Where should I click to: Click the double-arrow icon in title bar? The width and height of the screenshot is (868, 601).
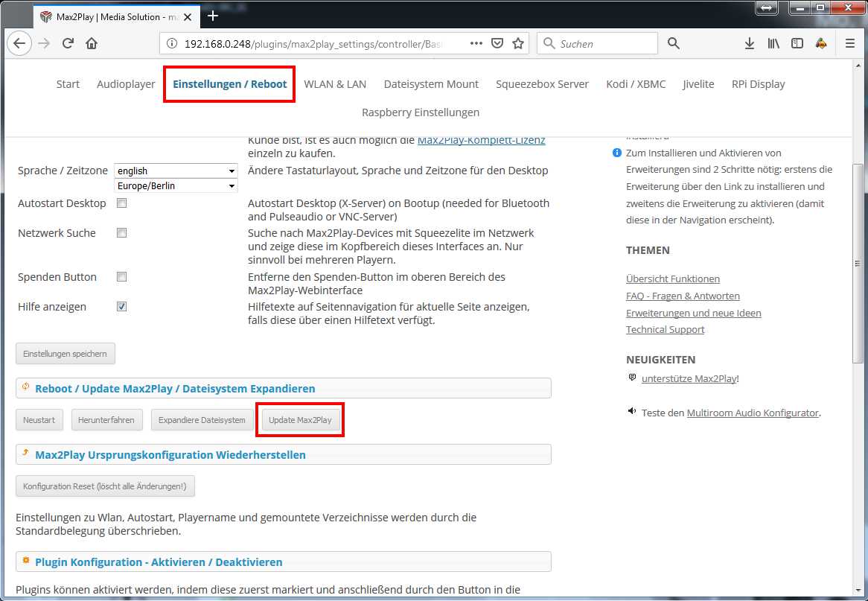point(767,8)
